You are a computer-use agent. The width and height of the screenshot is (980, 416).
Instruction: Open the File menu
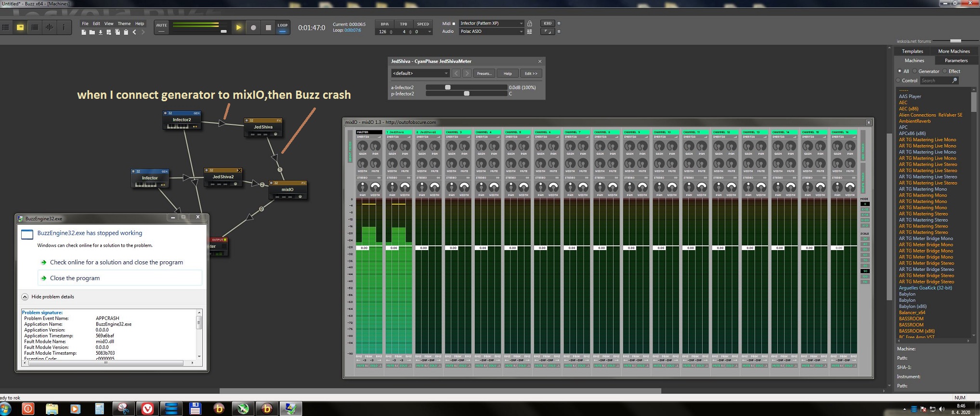click(x=85, y=24)
